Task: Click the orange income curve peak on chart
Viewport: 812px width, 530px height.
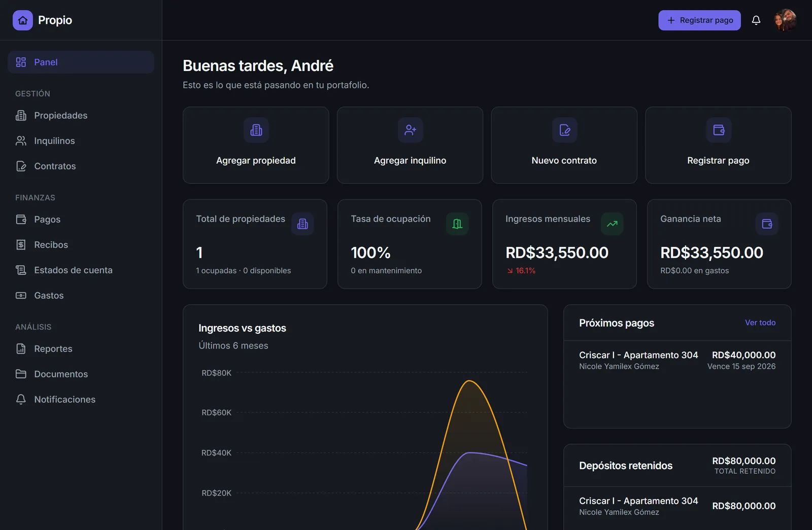Action: pyautogui.click(x=470, y=381)
